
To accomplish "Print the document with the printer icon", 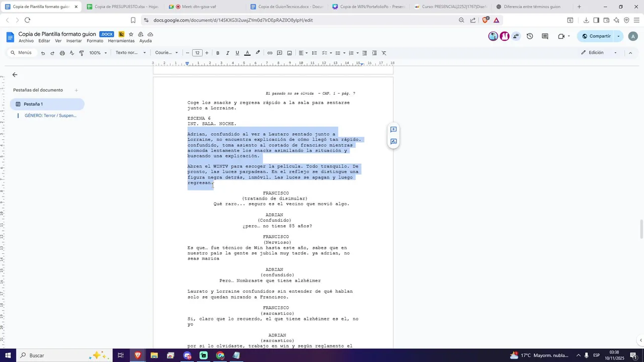I will click(62, 53).
